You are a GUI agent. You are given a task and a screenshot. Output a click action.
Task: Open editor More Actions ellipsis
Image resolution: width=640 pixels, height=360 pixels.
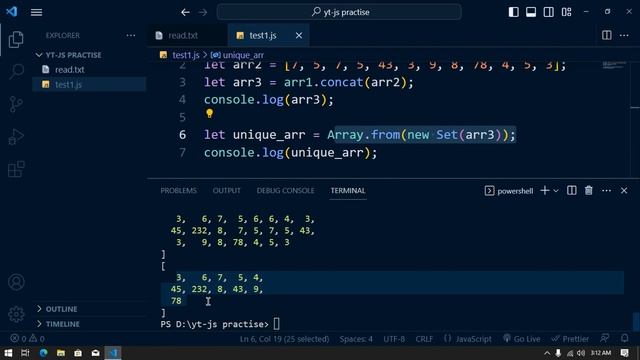click(624, 36)
